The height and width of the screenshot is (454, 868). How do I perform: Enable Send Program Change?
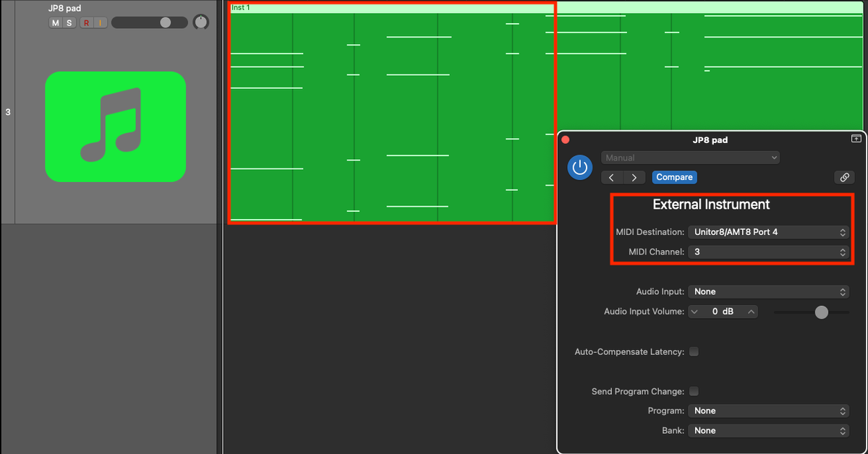click(694, 391)
